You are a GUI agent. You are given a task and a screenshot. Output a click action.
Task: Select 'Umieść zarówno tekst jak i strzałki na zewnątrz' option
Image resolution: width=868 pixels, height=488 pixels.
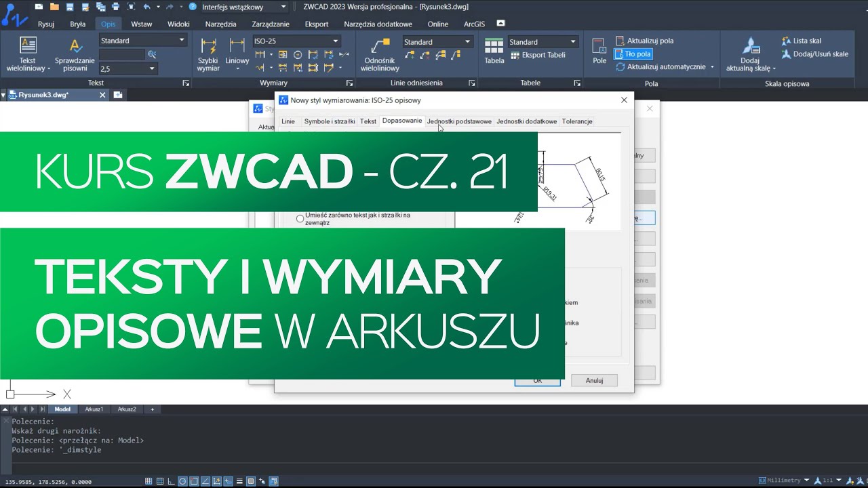click(x=300, y=219)
